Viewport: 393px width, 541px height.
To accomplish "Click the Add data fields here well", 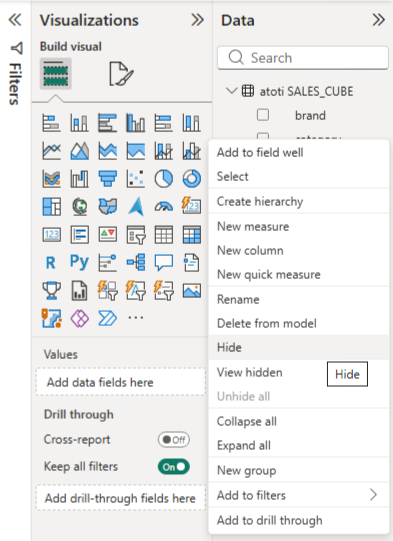I will coord(120,382).
